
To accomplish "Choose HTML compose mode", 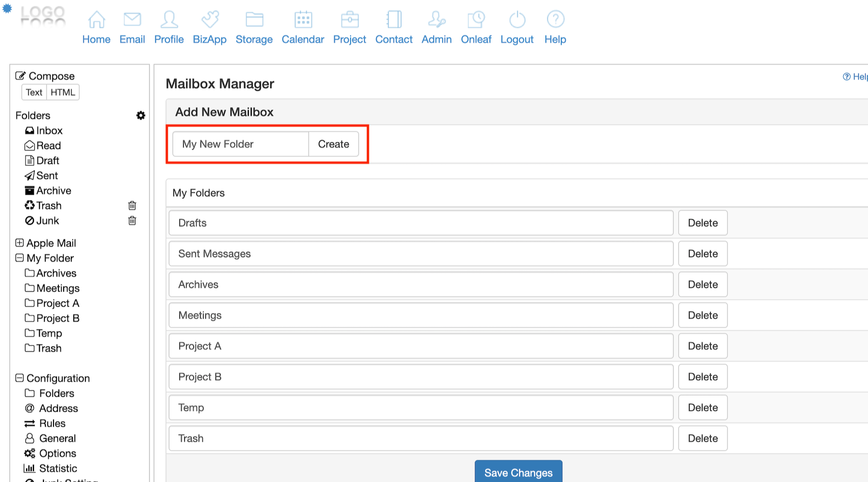I will click(63, 92).
